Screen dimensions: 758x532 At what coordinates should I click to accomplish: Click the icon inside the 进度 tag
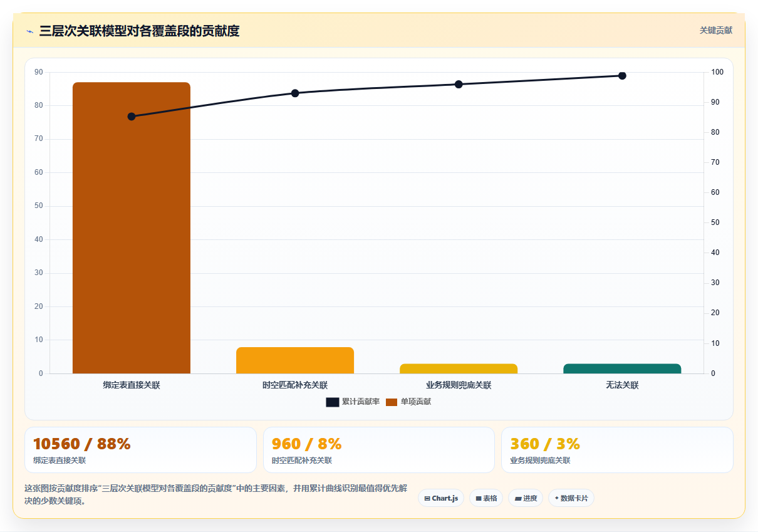pyautogui.click(x=518, y=499)
